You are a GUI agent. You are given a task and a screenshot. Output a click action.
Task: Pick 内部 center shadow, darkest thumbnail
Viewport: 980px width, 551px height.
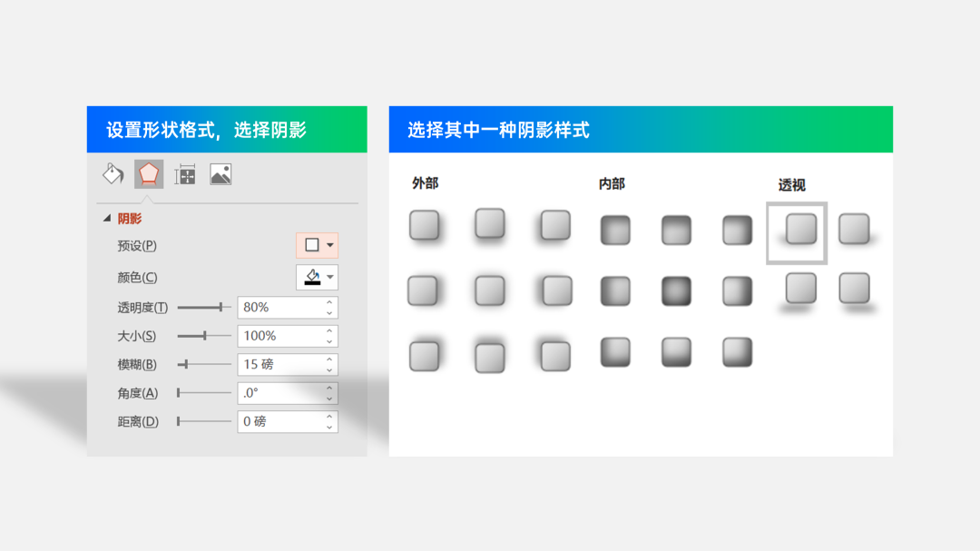(676, 291)
